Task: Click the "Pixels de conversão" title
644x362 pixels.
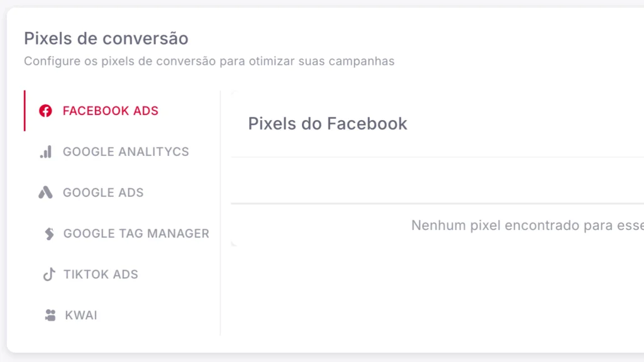Action: click(106, 38)
